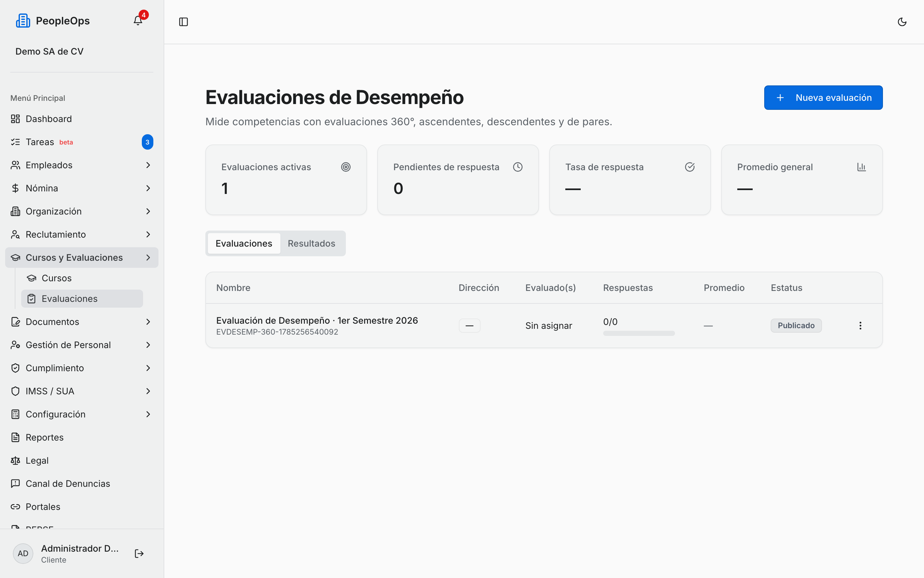Click the IMSS / SUA shield icon
This screenshot has height=578, width=924.
tap(15, 391)
